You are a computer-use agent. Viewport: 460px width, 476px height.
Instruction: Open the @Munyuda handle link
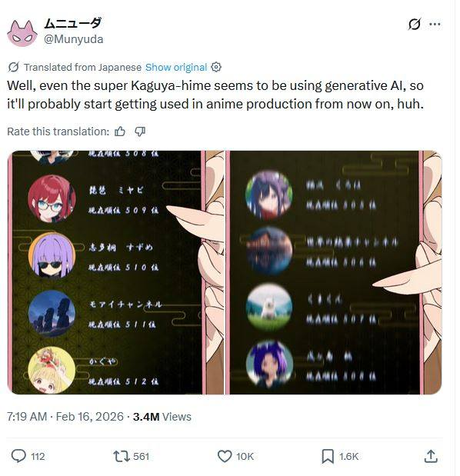point(74,39)
